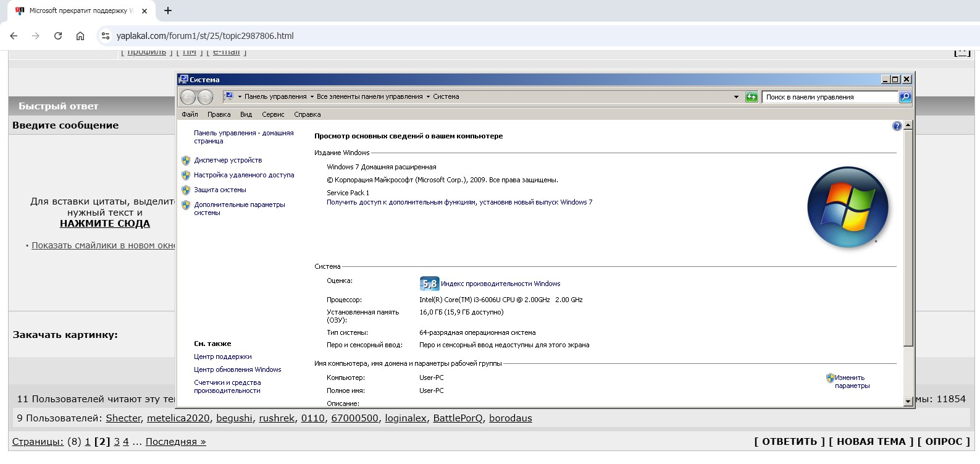Viewport: 980px width, 464px height.
Task: Open the Вид menu
Action: [246, 114]
